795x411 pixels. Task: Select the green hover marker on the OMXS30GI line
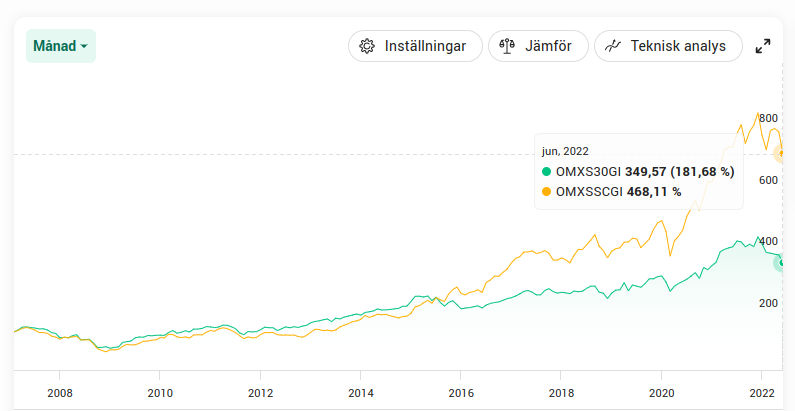click(x=783, y=263)
